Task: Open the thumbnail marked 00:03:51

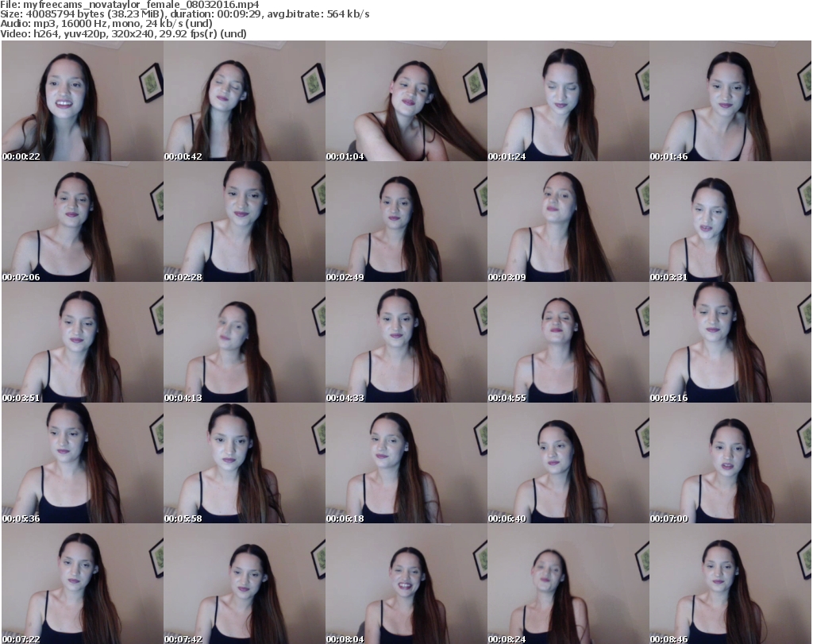Action: pyautogui.click(x=82, y=343)
